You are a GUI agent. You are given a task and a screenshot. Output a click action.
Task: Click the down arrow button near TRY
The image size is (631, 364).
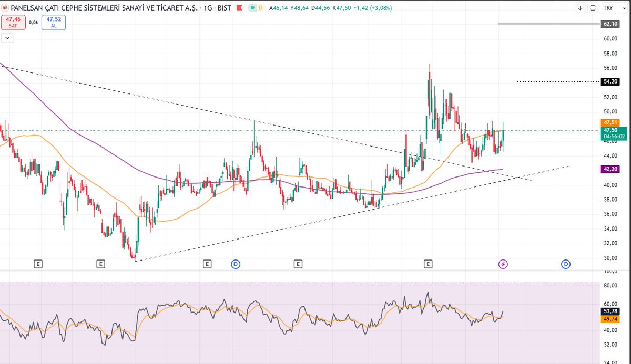(580, 8)
